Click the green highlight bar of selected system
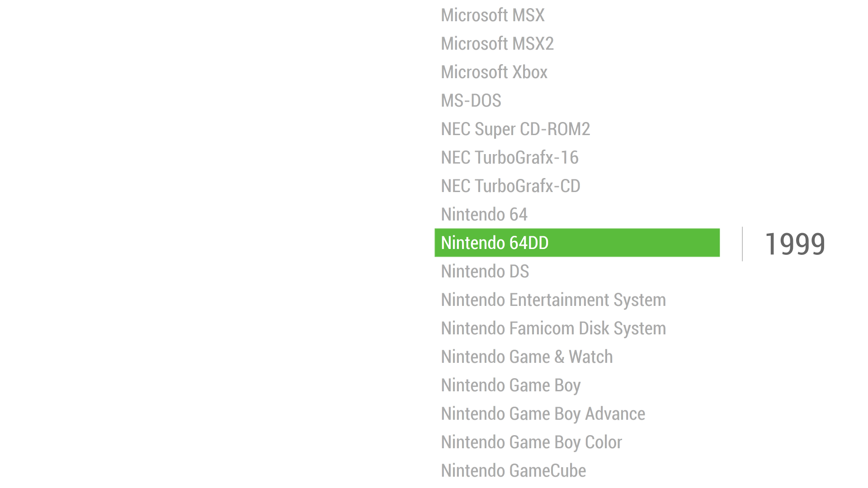Image resolution: width=868 pixels, height=488 pixels. coord(577,243)
